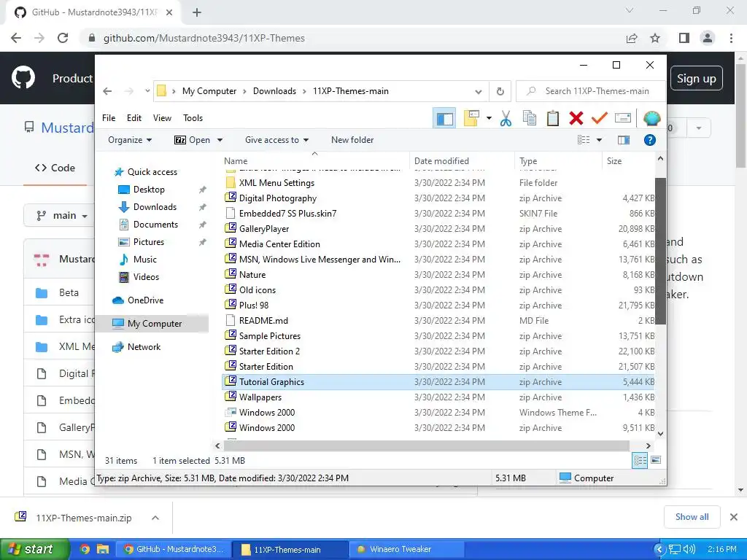
Task: Sort files by Size column header
Action: [628, 161]
